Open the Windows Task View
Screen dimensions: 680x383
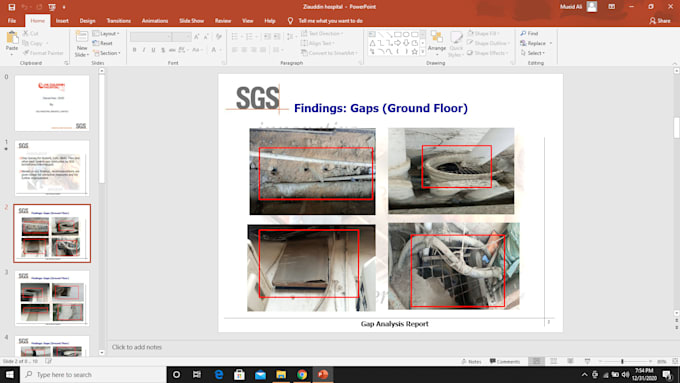click(x=197, y=374)
